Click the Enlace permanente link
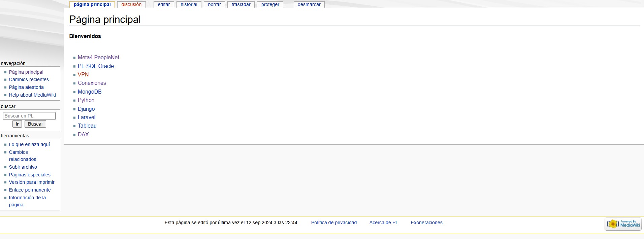Viewport: 644px width, 239px height. [x=30, y=190]
